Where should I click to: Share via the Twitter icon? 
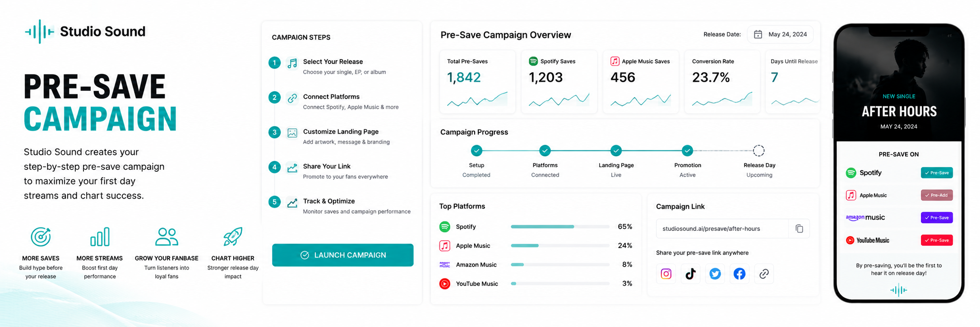click(x=715, y=274)
